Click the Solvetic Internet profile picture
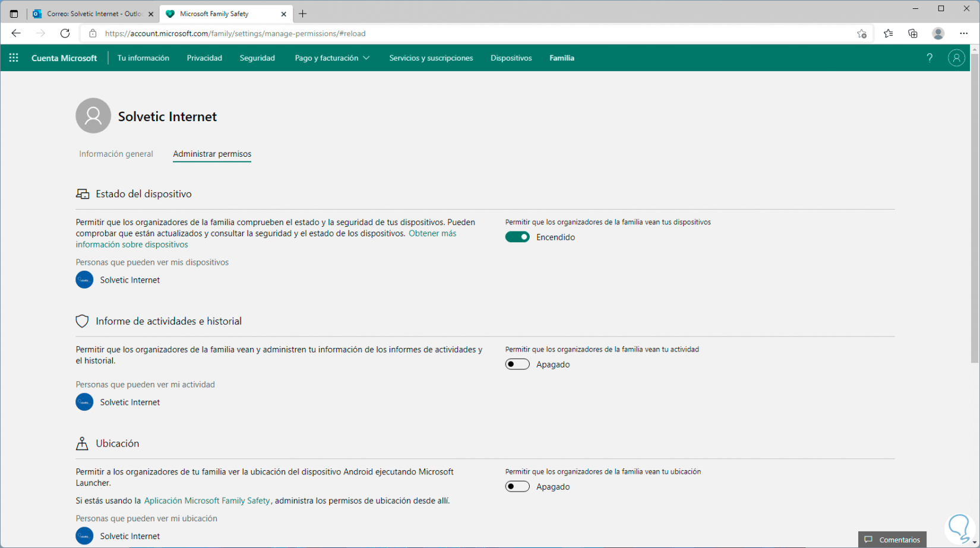Viewport: 980px width, 548px height. 93,116
